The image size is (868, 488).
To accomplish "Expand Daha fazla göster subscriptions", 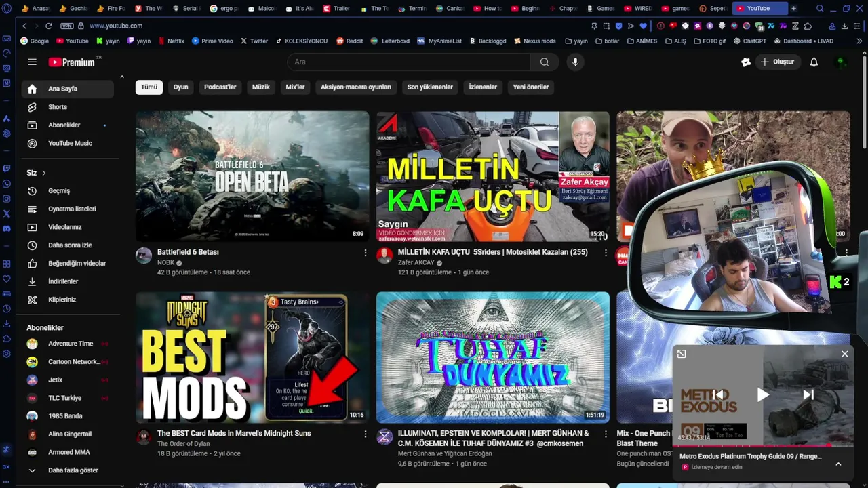I will (67, 470).
